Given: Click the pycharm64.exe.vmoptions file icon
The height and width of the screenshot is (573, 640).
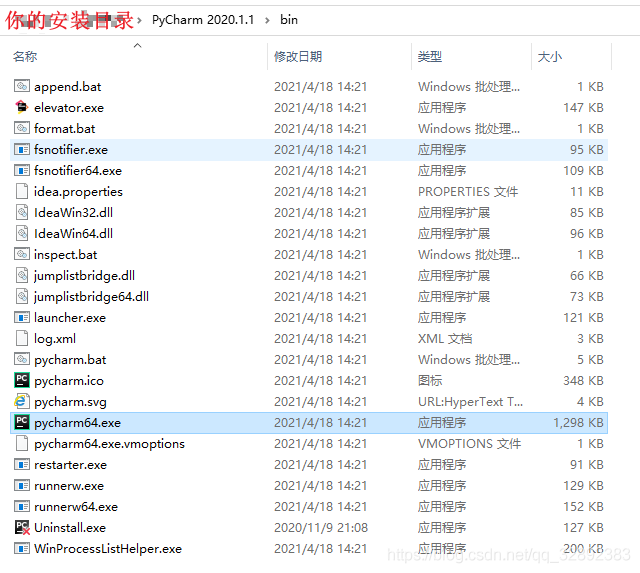Looking at the screenshot, I should pyautogui.click(x=22, y=443).
